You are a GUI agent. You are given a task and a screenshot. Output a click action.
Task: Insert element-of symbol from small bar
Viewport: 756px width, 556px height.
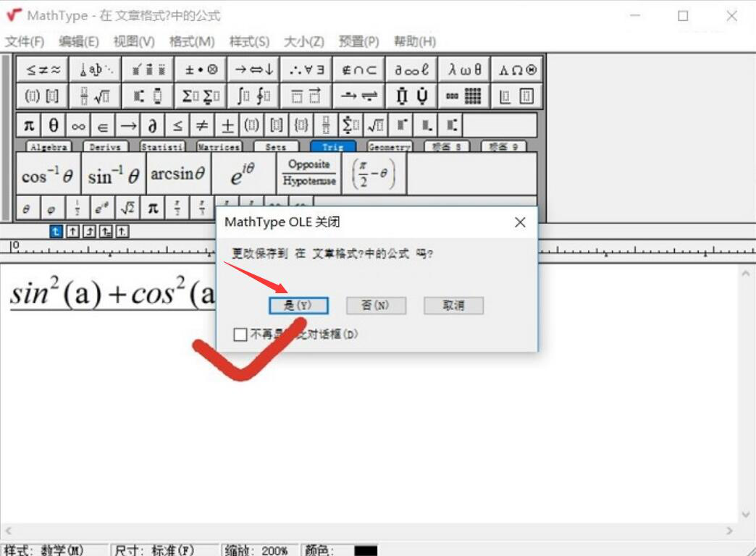(x=103, y=126)
